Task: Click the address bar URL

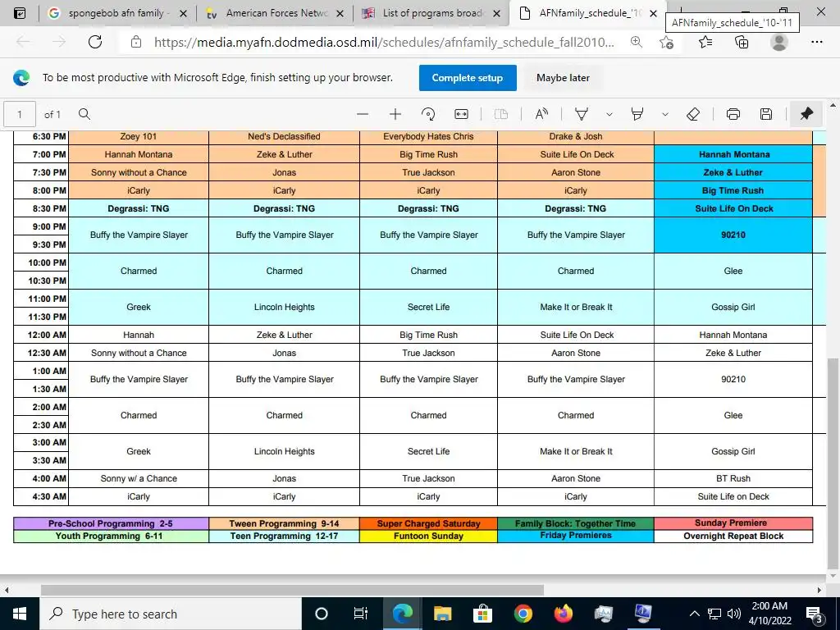Action: (x=384, y=43)
